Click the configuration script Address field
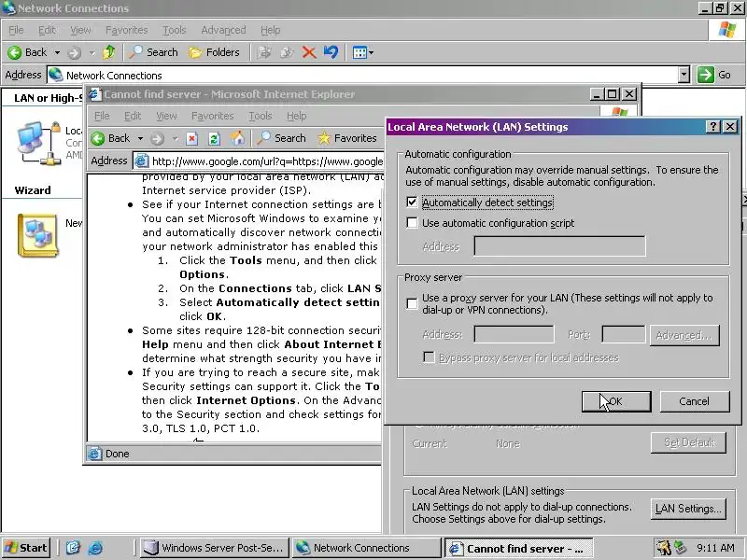The width and height of the screenshot is (747, 560). [559, 246]
